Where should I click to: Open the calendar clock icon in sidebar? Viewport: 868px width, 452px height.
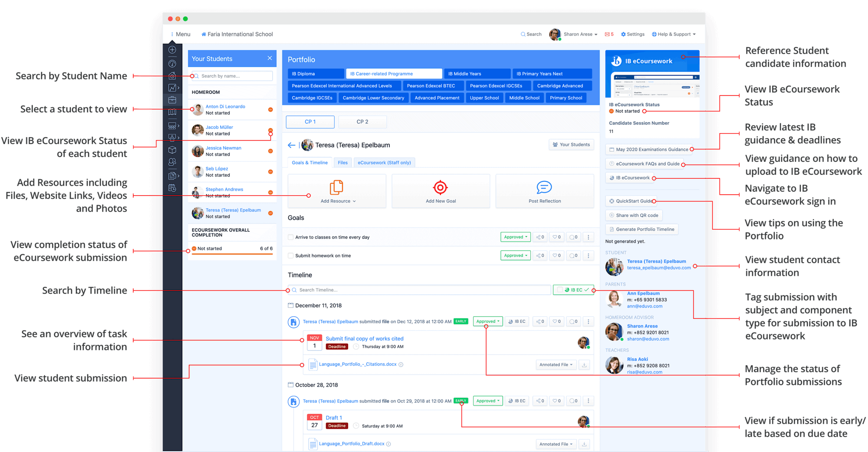coord(172,188)
